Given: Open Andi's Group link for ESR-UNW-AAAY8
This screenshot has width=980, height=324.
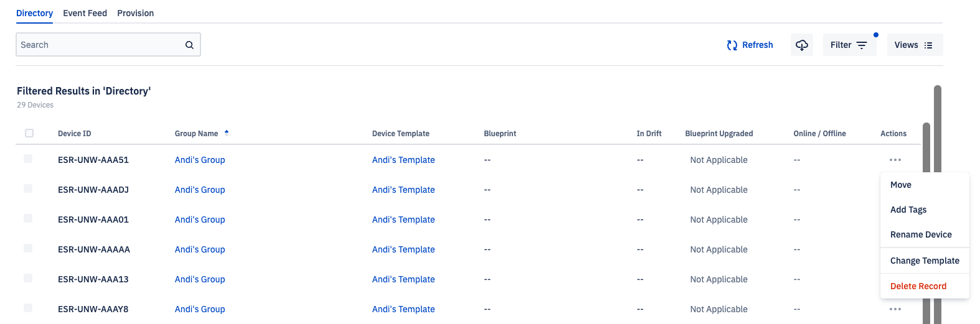Looking at the screenshot, I should pos(200,309).
